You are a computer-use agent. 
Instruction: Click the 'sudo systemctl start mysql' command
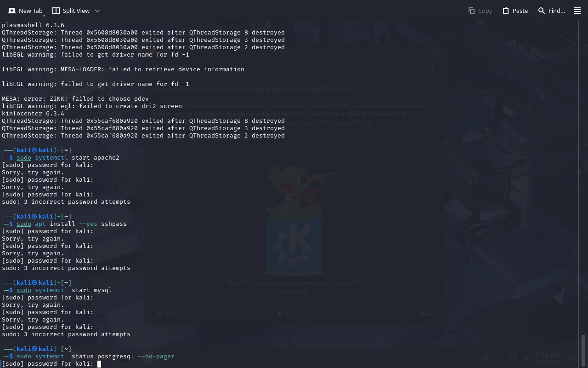pyautogui.click(x=64, y=290)
